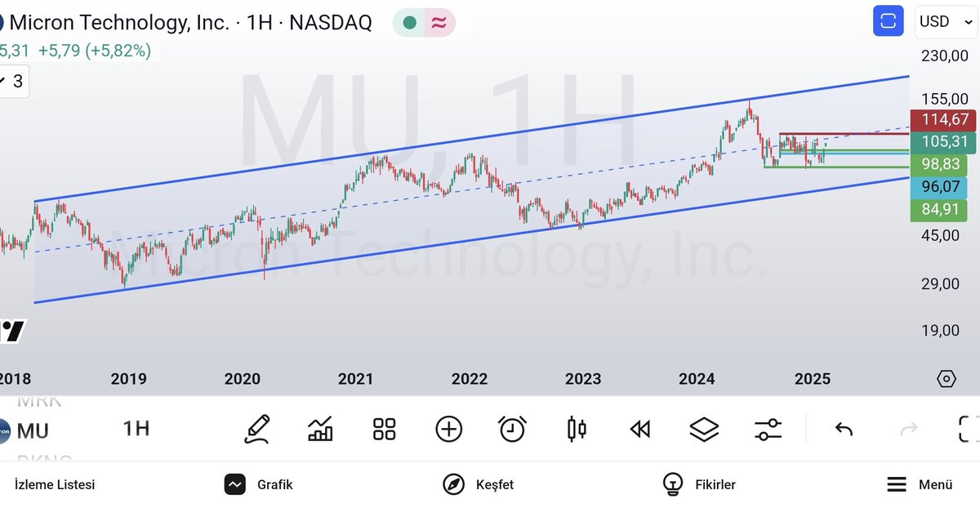Viewport: 980px width, 508px height.
Task: Start bar replay mode
Action: (639, 428)
